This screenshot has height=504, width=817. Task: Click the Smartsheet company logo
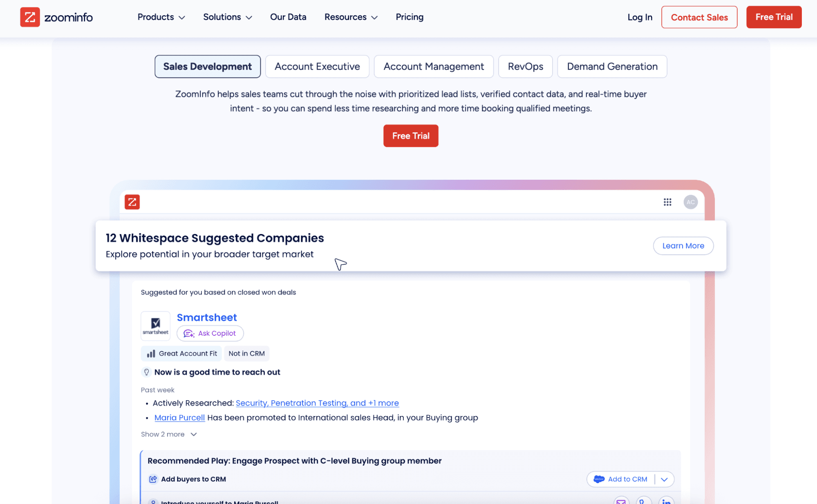coord(155,326)
